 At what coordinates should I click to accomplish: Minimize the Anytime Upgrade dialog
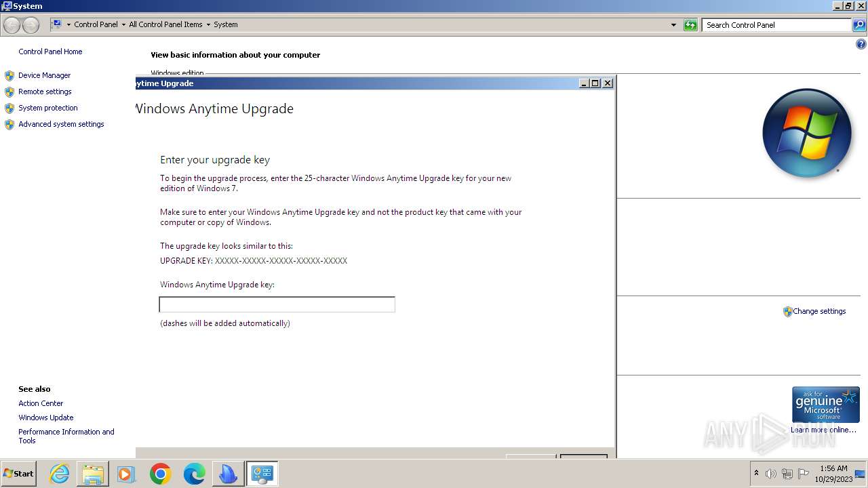[584, 83]
